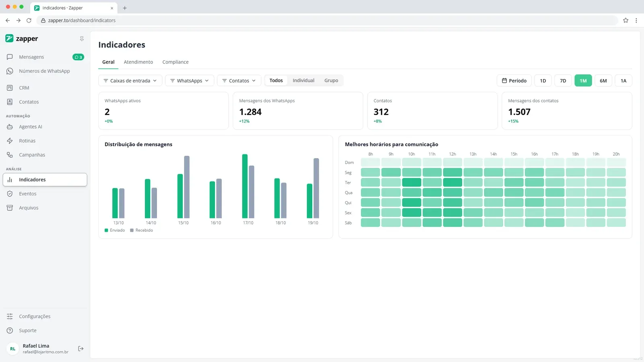Bookmark this page with the star icon

pyautogui.click(x=625, y=21)
